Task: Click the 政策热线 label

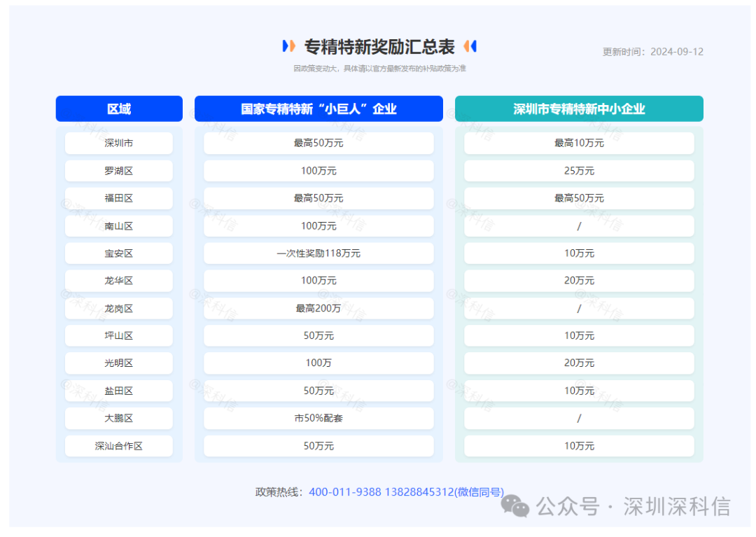Action: 279,491
